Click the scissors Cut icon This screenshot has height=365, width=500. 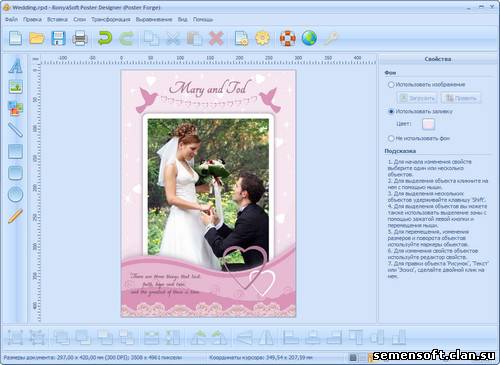tap(173, 39)
